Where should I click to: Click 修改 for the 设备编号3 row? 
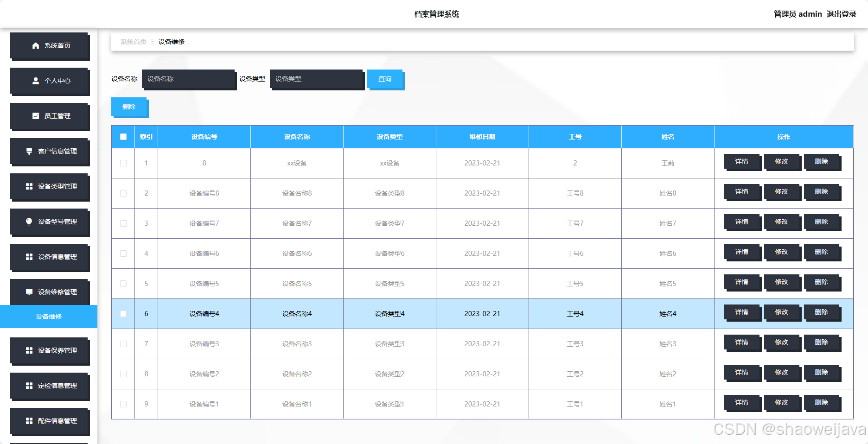click(782, 343)
